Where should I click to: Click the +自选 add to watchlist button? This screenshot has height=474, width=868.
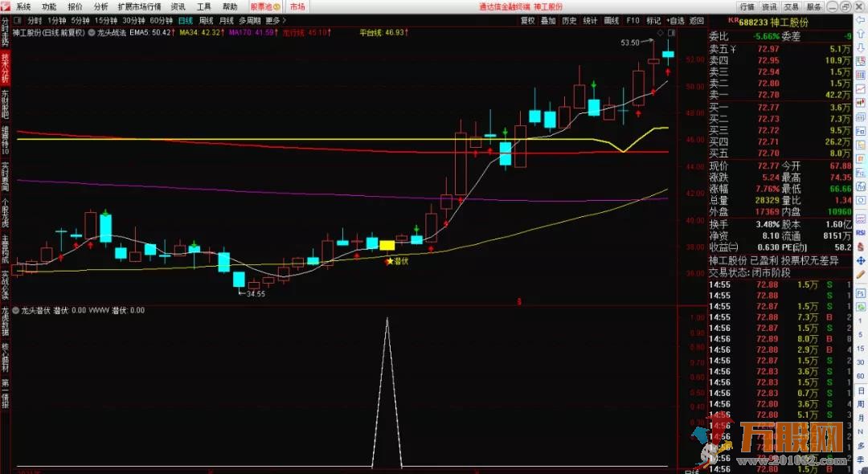[x=675, y=20]
